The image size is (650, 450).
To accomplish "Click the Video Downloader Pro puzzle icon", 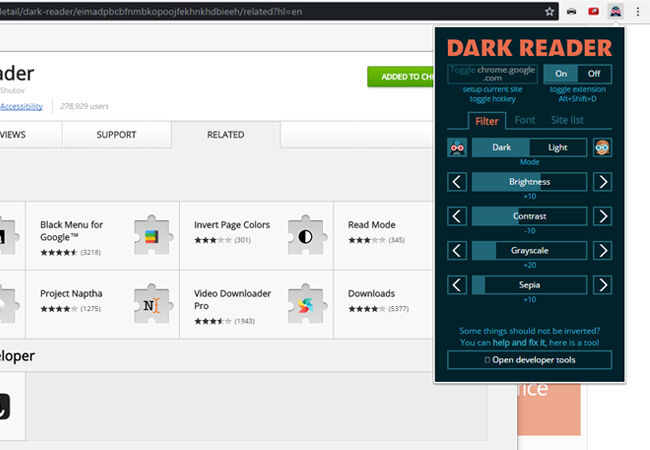I will coord(306,304).
